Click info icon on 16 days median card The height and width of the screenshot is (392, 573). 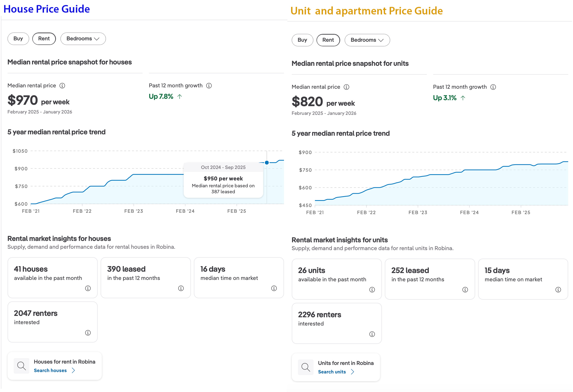pyautogui.click(x=274, y=288)
